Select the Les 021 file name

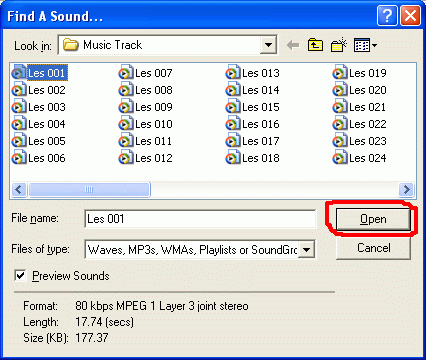point(367,107)
